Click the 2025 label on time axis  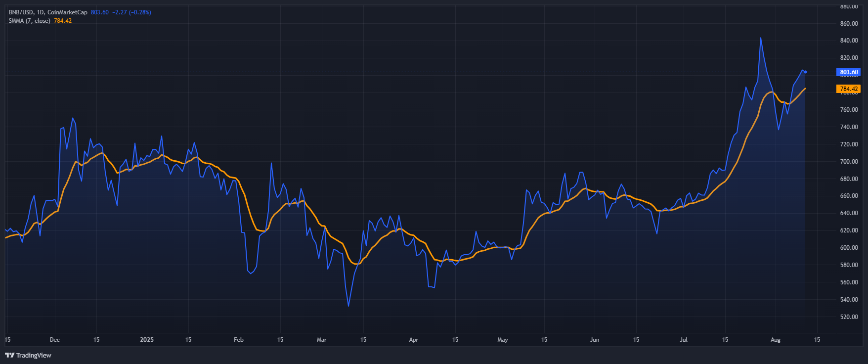(x=147, y=340)
